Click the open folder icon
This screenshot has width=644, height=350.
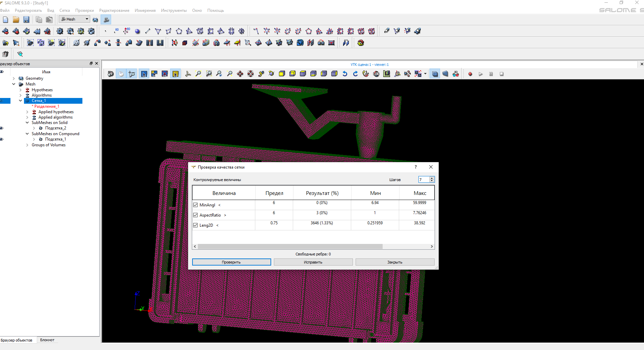16,20
